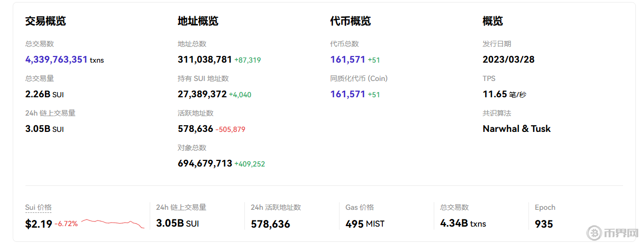The image size is (644, 247).
Task: Click the Gas 价格 495 MIST stat
Action: [x=365, y=224]
